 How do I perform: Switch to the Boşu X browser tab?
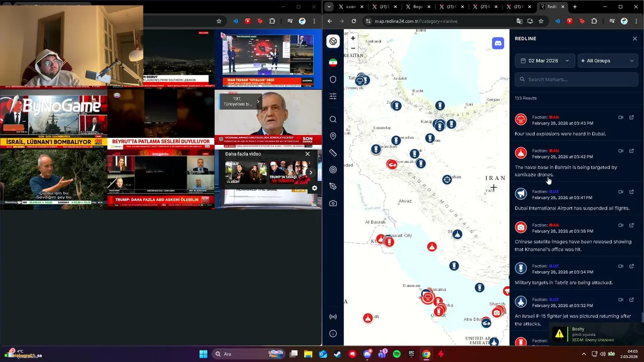(x=418, y=7)
